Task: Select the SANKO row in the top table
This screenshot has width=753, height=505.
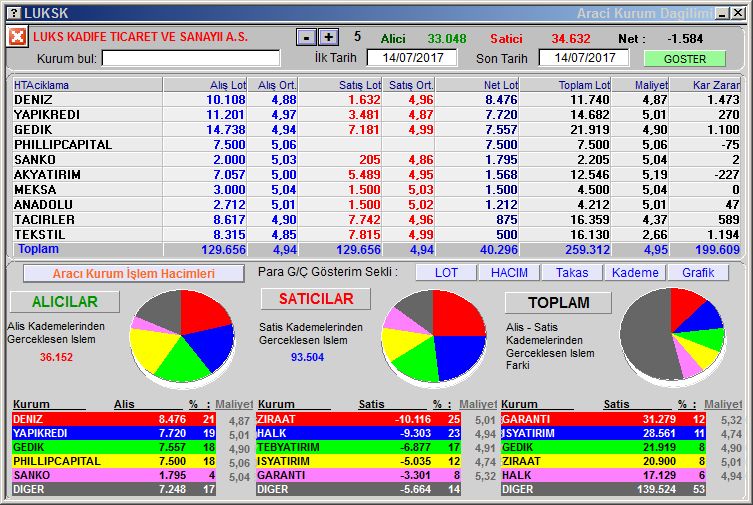Action: pyautogui.click(x=376, y=159)
